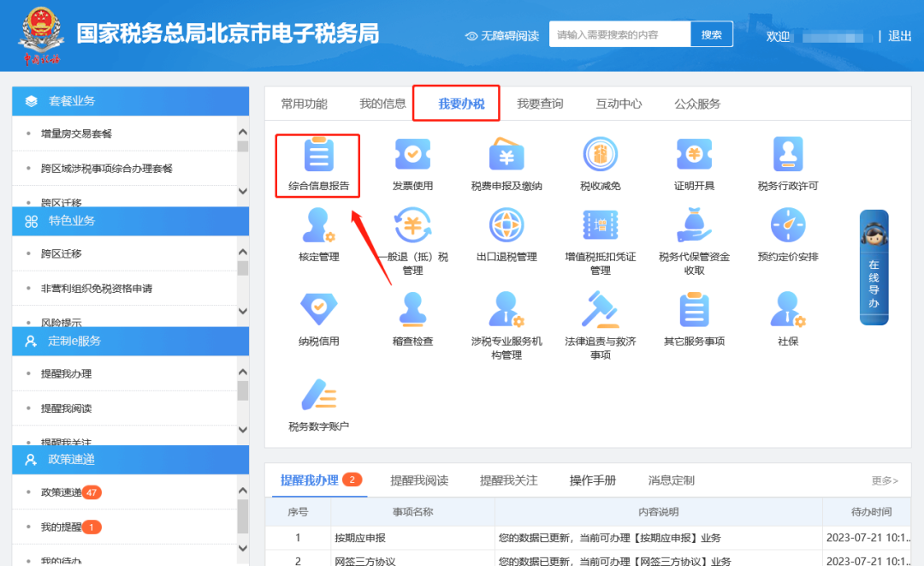Select the 公众服务 tab

click(x=697, y=104)
